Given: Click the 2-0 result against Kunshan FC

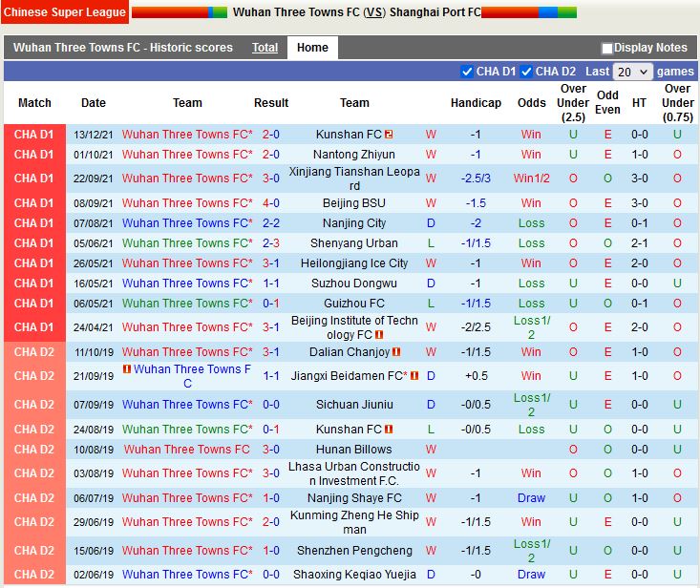Looking at the screenshot, I should click(x=271, y=135).
